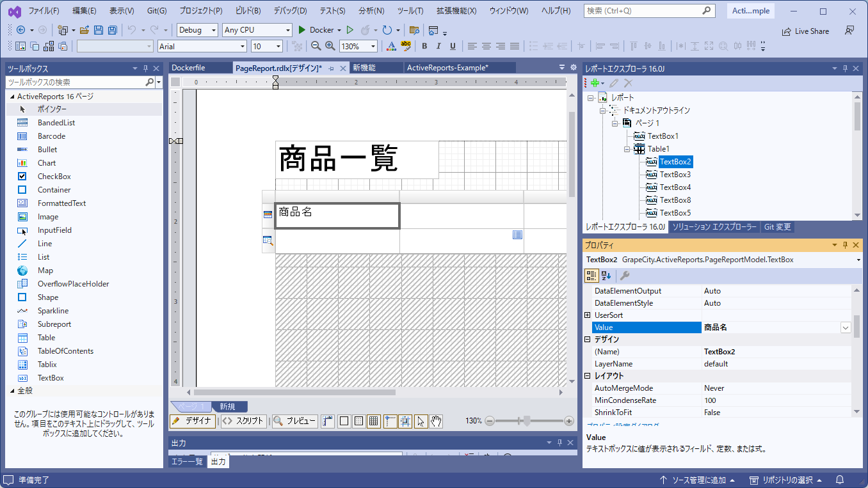Click the designer zoom slider thumb
868x488 pixels.
(527, 421)
